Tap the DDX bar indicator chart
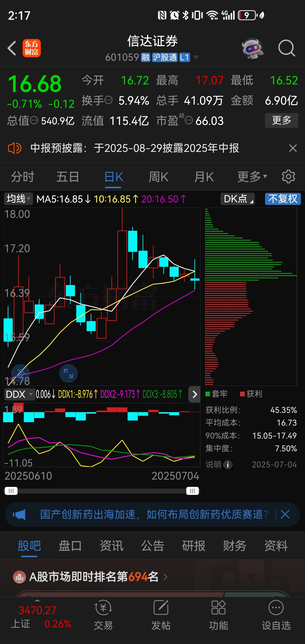305x644 pixels. pos(102,435)
